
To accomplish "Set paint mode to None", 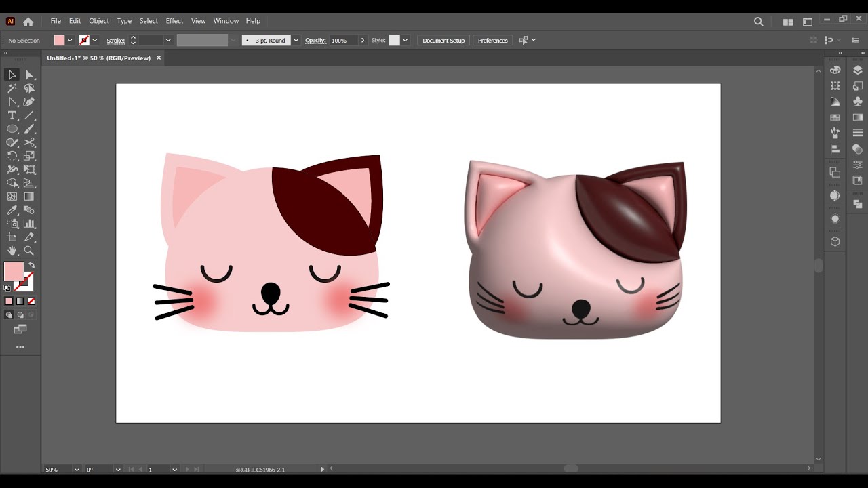I will pos(31,301).
